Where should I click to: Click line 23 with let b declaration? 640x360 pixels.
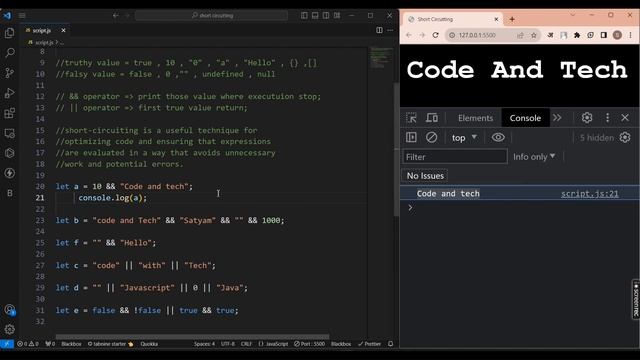tap(170, 220)
